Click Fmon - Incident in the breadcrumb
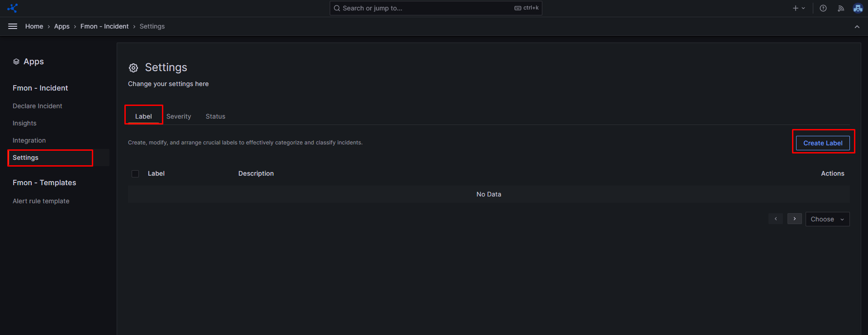Image resolution: width=868 pixels, height=335 pixels. [104, 26]
